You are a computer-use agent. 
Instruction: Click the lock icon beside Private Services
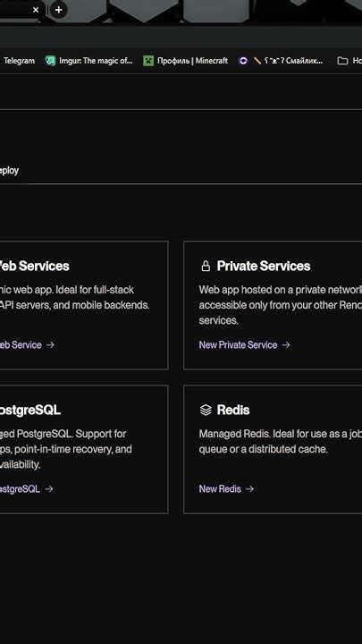[x=206, y=267]
